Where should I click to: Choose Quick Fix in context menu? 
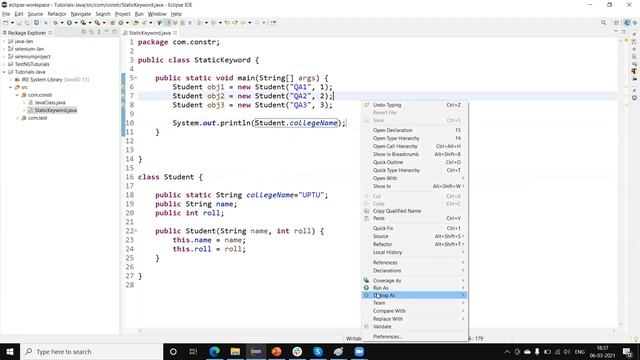click(x=415, y=228)
